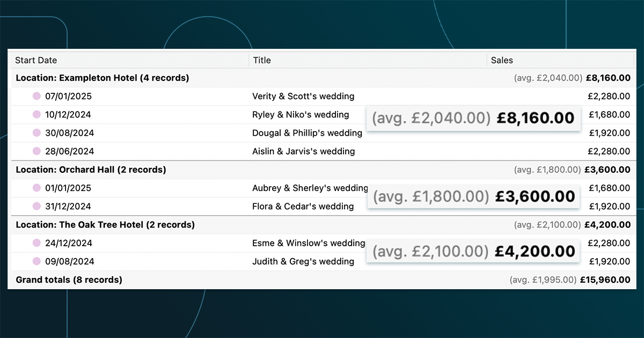
Task: Click the pink dot beside 10/12/2024
Action: click(36, 115)
